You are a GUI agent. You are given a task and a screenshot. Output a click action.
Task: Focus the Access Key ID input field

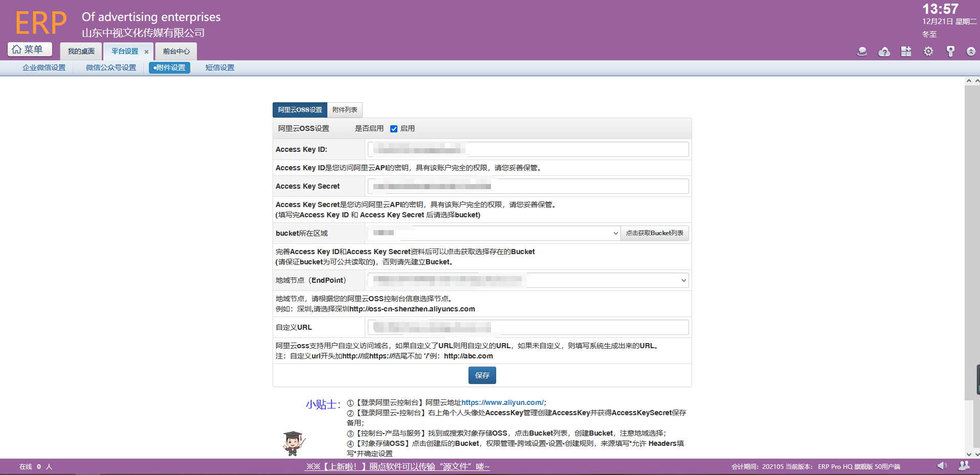528,149
